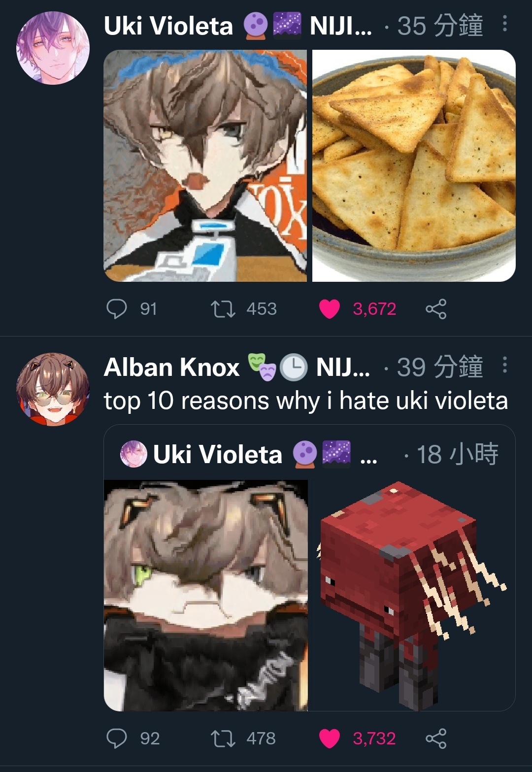
Task: Share Uki Violeta's tweet
Action: pos(436,309)
